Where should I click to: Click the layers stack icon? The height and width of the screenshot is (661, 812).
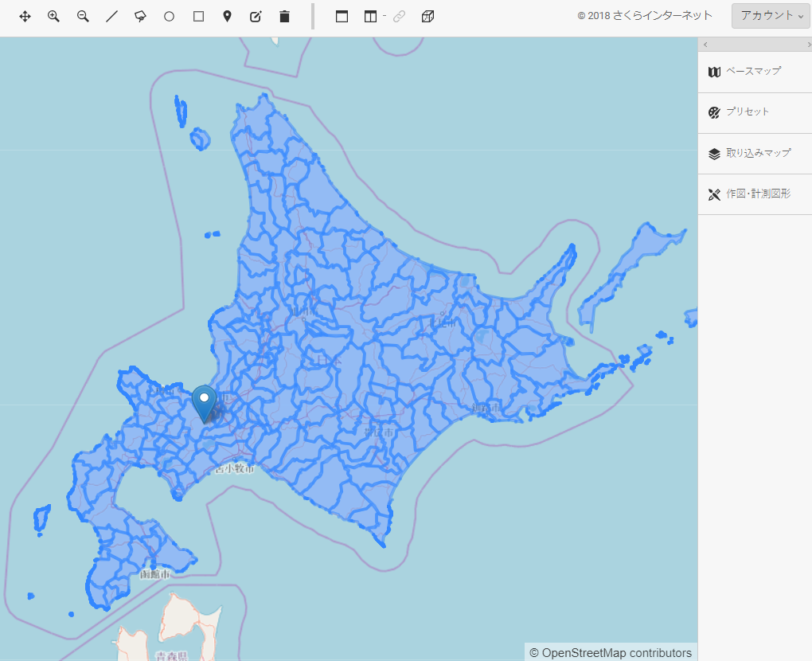click(x=714, y=154)
